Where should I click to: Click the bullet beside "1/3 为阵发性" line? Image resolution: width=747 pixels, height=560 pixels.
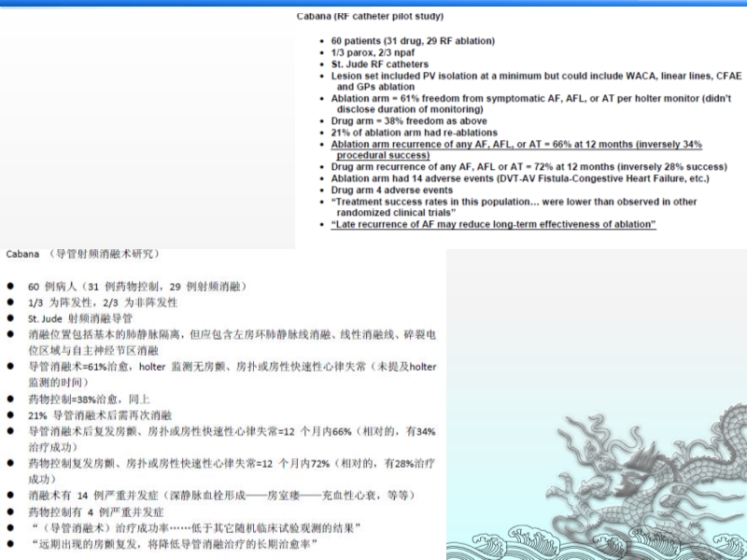pyautogui.click(x=9, y=301)
